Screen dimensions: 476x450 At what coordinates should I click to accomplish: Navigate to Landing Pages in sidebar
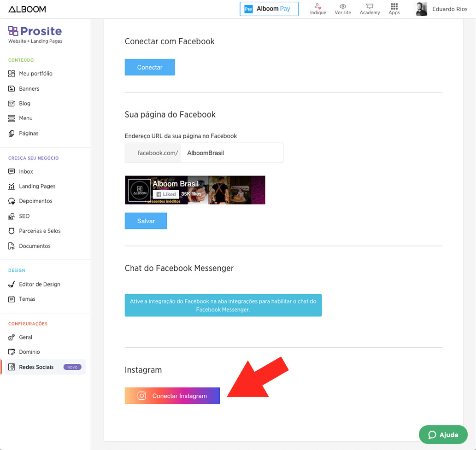[37, 187]
